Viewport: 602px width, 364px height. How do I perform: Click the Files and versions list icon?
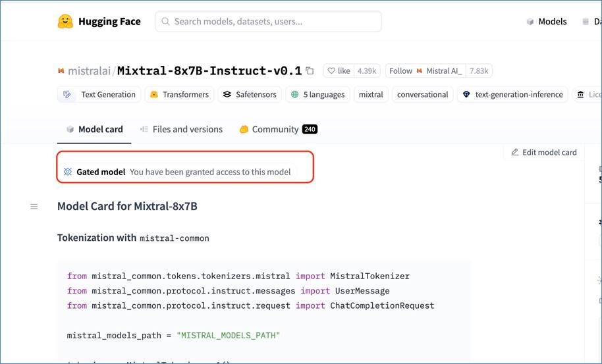coord(144,130)
